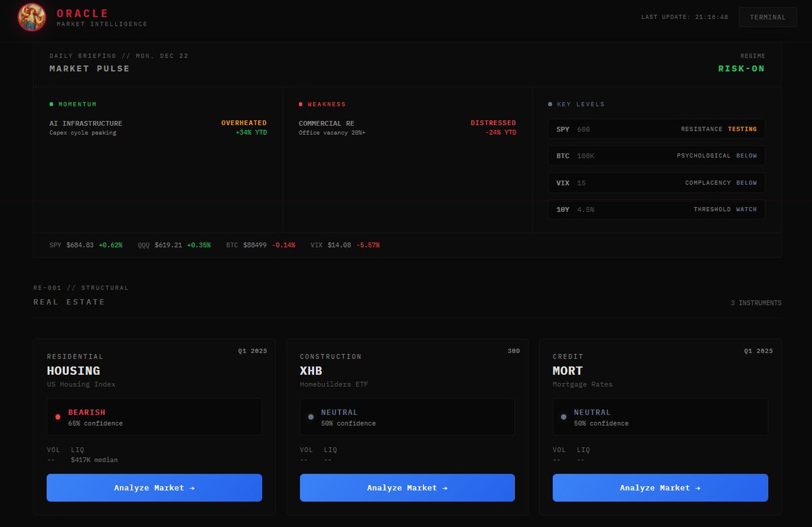This screenshot has width=812, height=527.
Task: Click the Q1 2025 label on MORT card
Action: (x=758, y=351)
